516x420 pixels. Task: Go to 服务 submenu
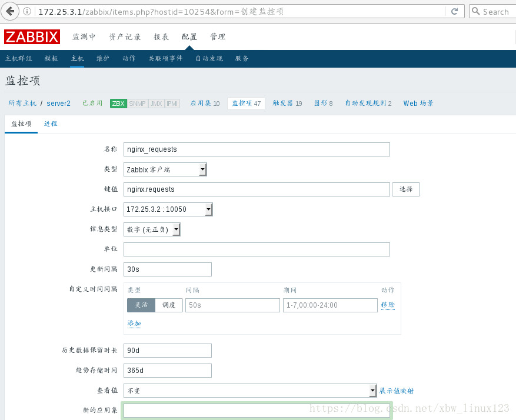pos(242,59)
